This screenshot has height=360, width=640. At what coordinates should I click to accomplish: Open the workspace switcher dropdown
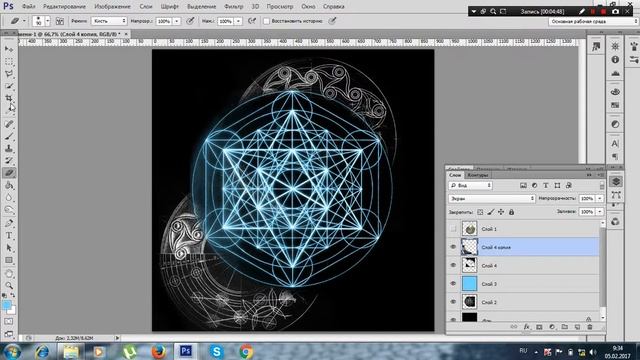click(x=593, y=21)
